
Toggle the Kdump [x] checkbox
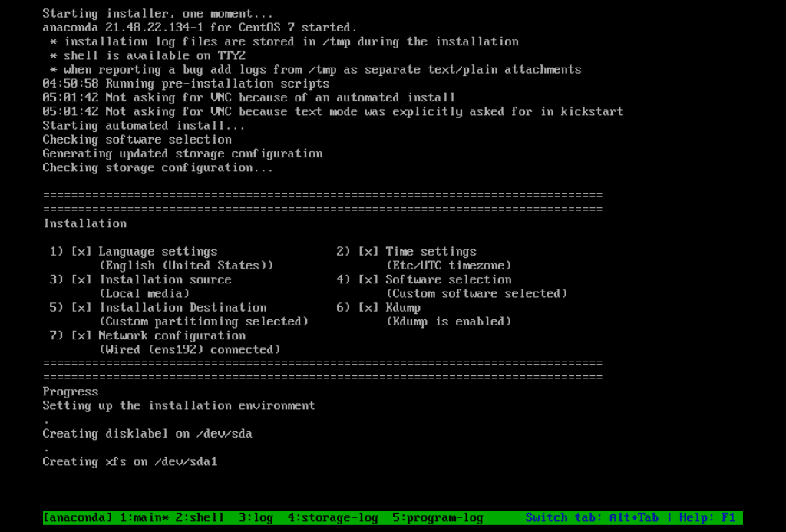tap(368, 308)
